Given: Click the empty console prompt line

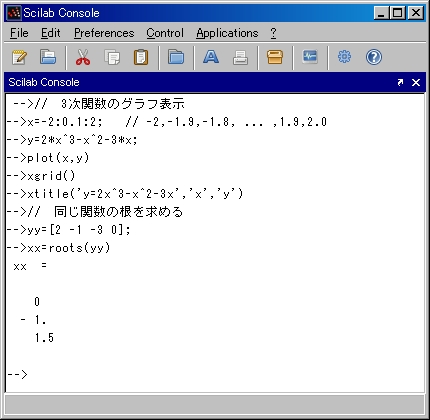Looking at the screenshot, I should (215, 374).
